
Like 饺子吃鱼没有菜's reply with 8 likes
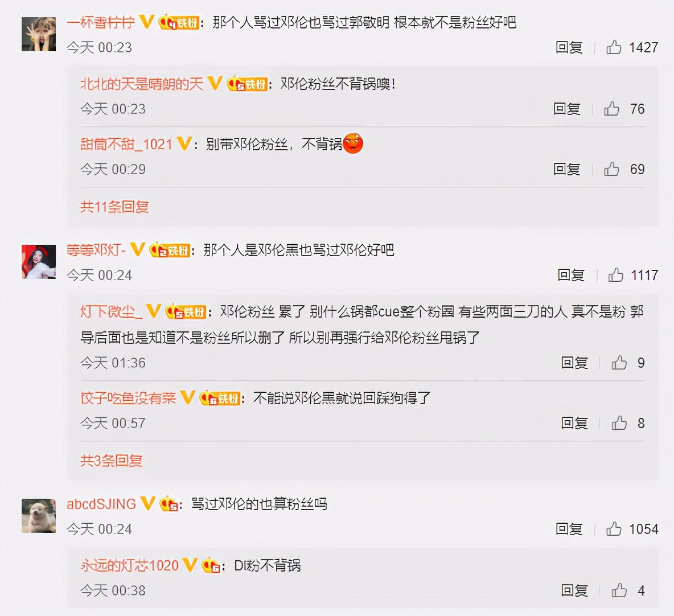tap(619, 423)
